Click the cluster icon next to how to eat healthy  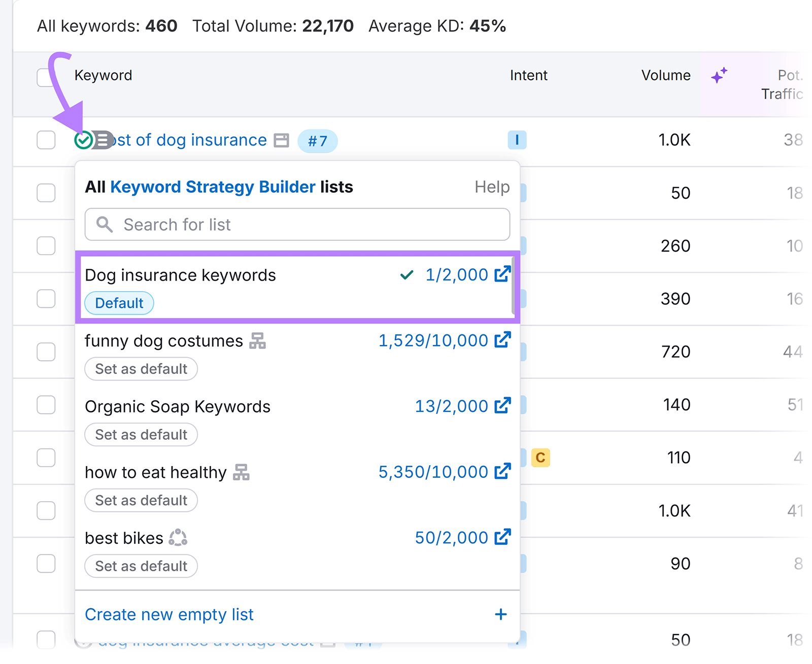click(242, 472)
